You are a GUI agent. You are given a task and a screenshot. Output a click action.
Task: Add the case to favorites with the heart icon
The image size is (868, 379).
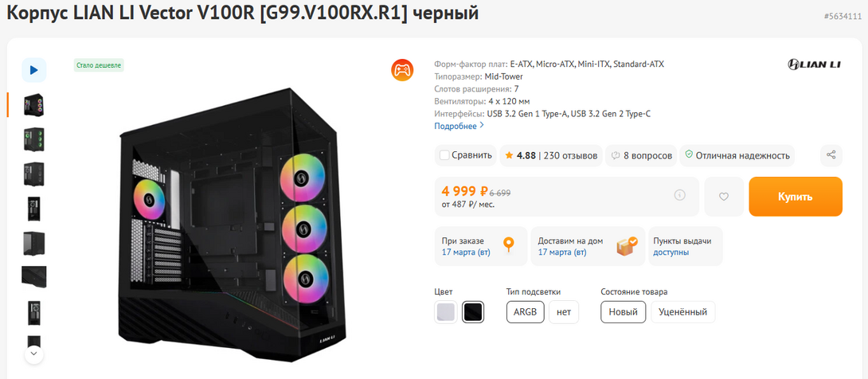coord(723,197)
